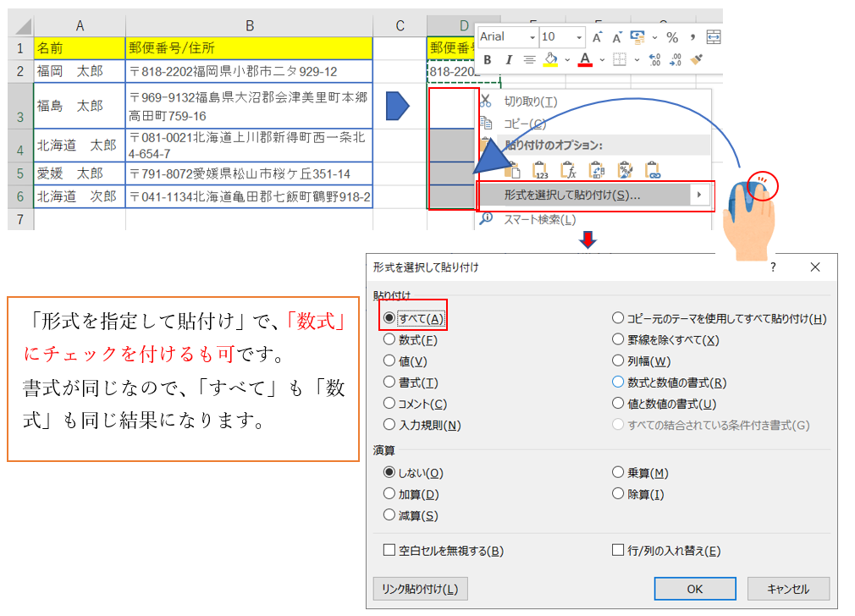This screenshot has height=616, width=855.
Task: Choose paste formulas (fx) option
Action: click(x=570, y=171)
